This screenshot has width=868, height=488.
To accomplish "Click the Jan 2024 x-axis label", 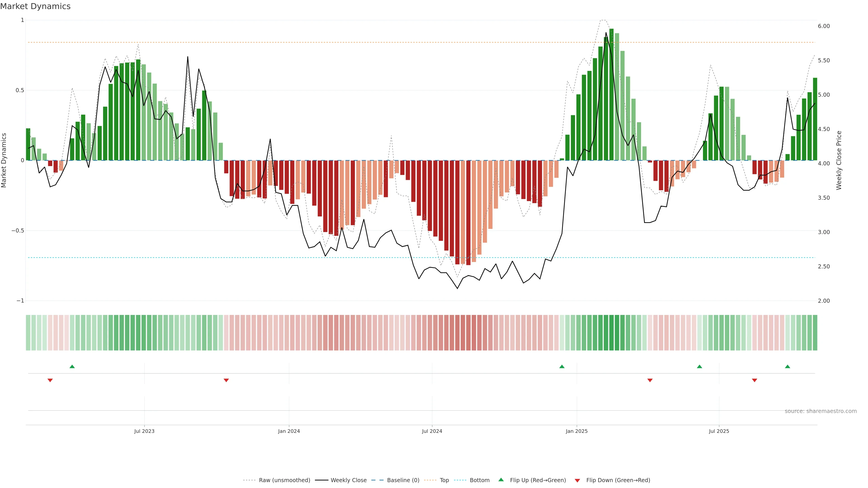I will (289, 431).
